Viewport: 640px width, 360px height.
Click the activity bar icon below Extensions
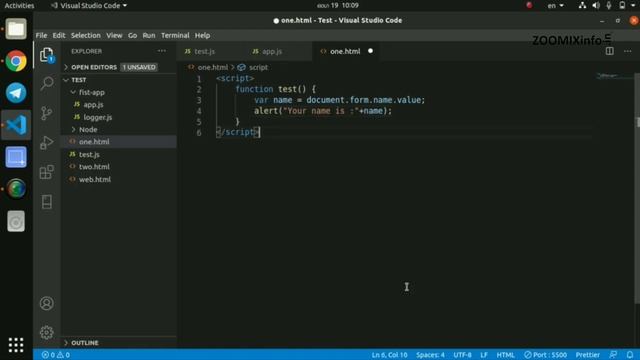47,202
